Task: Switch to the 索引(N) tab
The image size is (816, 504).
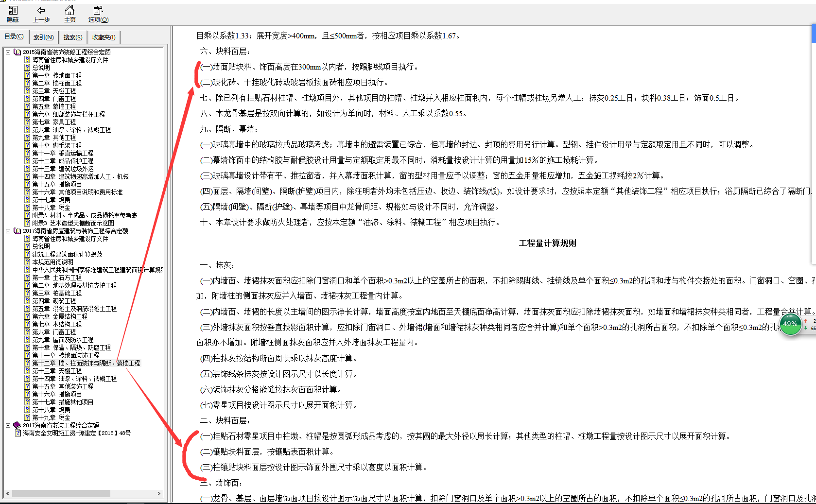Action: pyautogui.click(x=43, y=37)
